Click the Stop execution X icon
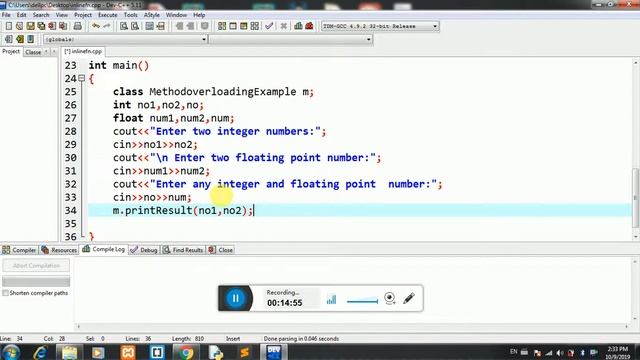The width and height of the screenshot is (640, 360). point(284,26)
